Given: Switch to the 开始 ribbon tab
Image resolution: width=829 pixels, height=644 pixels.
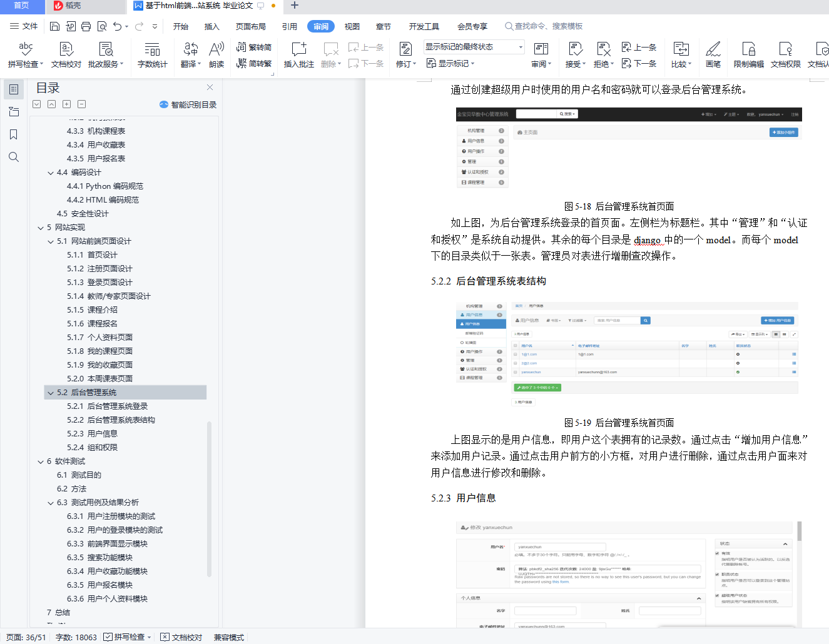Looking at the screenshot, I should (x=181, y=26).
